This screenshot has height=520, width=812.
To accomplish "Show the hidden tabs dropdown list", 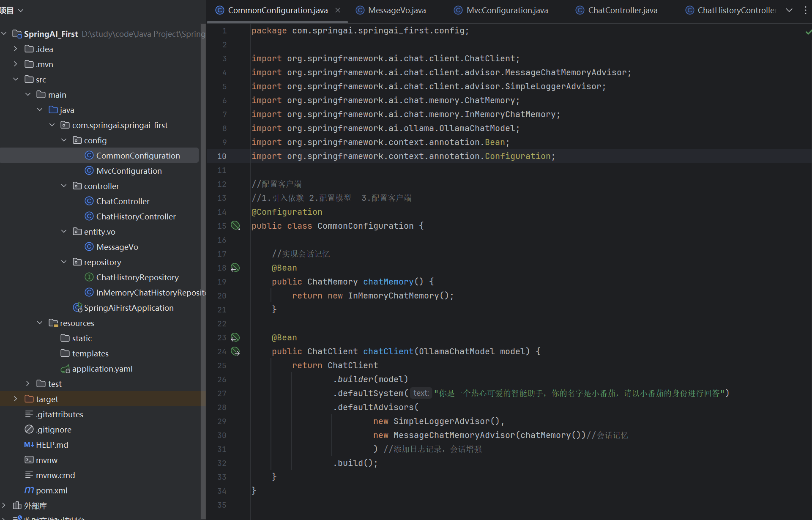I will (x=789, y=10).
